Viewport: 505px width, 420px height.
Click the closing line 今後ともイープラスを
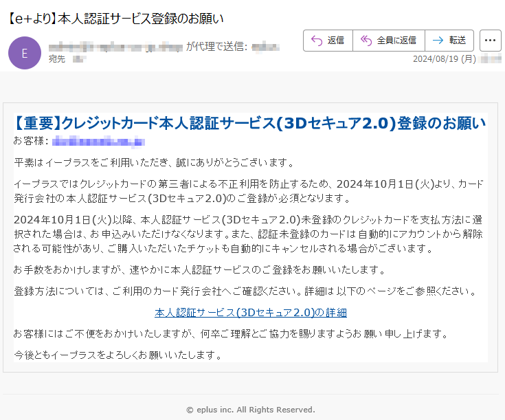click(118, 355)
